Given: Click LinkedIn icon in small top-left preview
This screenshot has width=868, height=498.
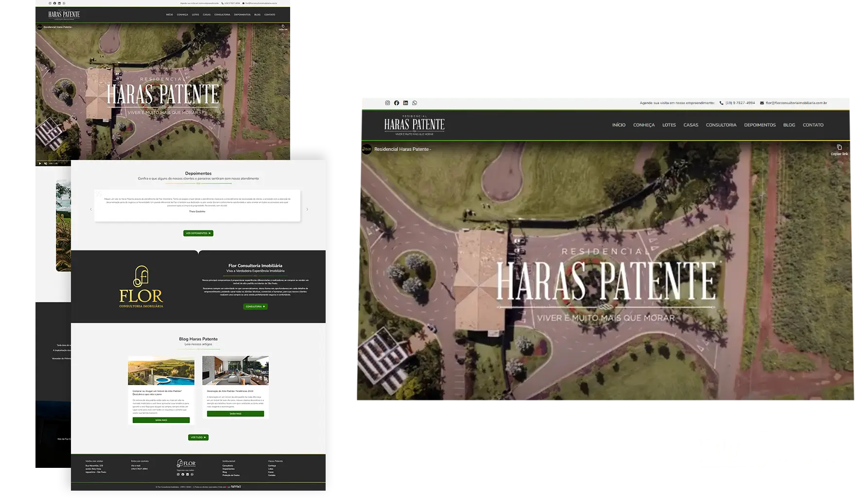Looking at the screenshot, I should coord(59,3).
